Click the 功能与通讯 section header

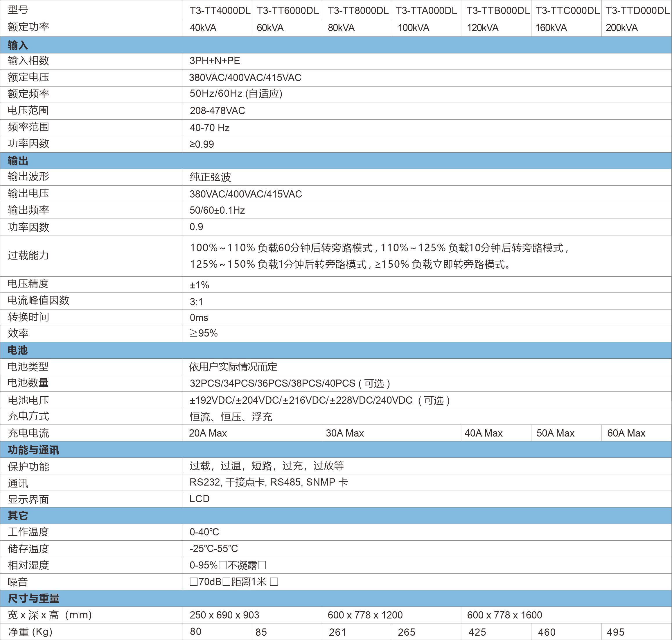[33, 450]
